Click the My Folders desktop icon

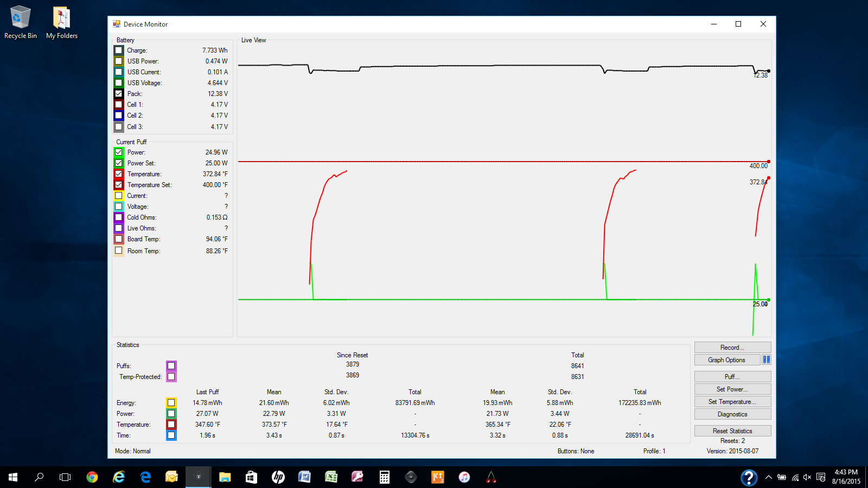pyautogui.click(x=62, y=23)
